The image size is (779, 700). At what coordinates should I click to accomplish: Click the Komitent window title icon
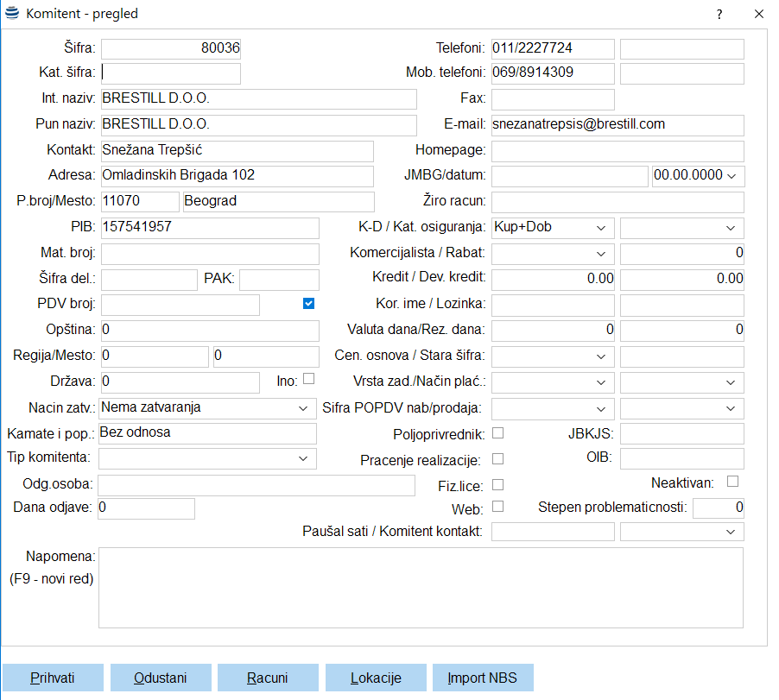point(12,14)
